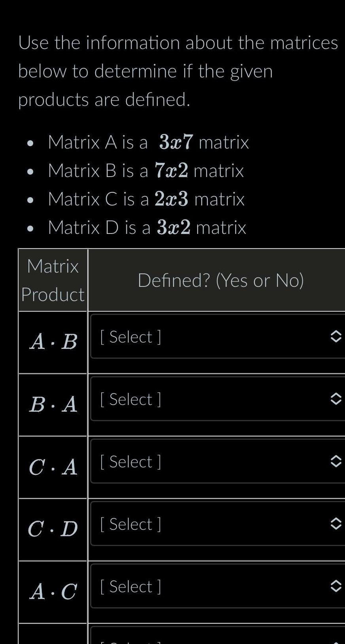Viewport: 345px width, 644px height.
Task: Click the Matrix A is a 3x7 line
Action: tap(148, 142)
